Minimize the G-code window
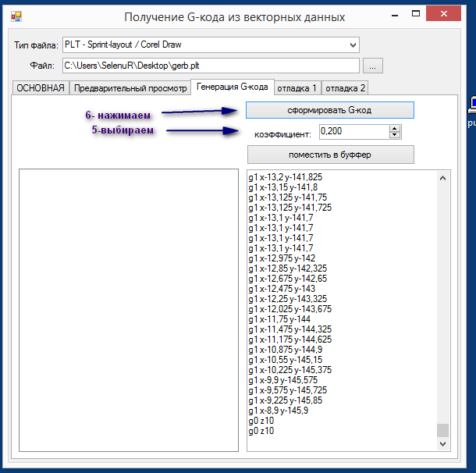476x473 pixels. tap(395, 14)
